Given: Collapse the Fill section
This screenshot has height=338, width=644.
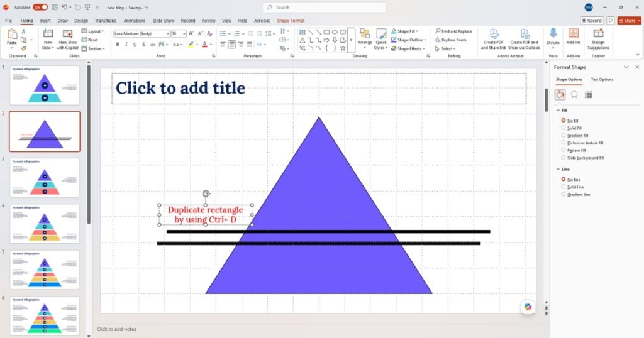Looking at the screenshot, I should (558, 111).
